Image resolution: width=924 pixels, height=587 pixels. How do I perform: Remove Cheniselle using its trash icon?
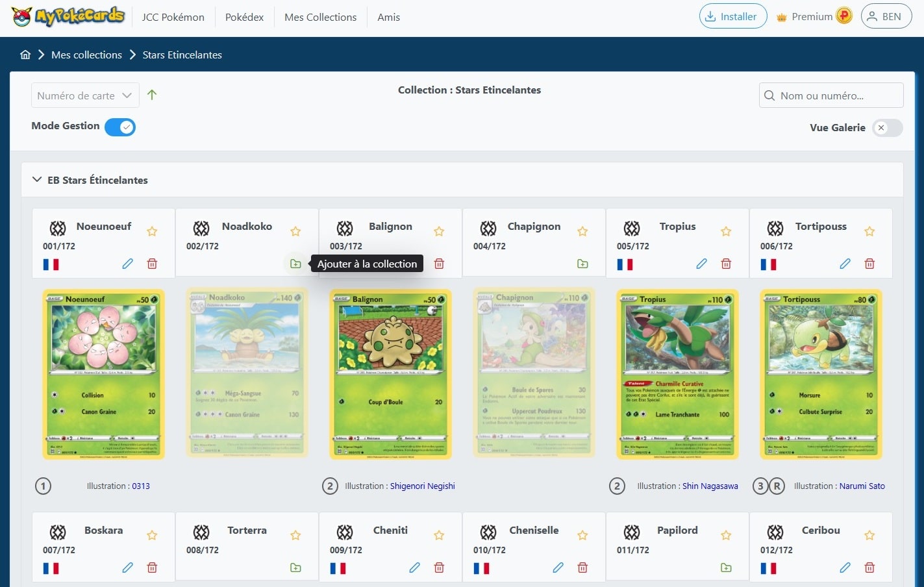pos(582,567)
